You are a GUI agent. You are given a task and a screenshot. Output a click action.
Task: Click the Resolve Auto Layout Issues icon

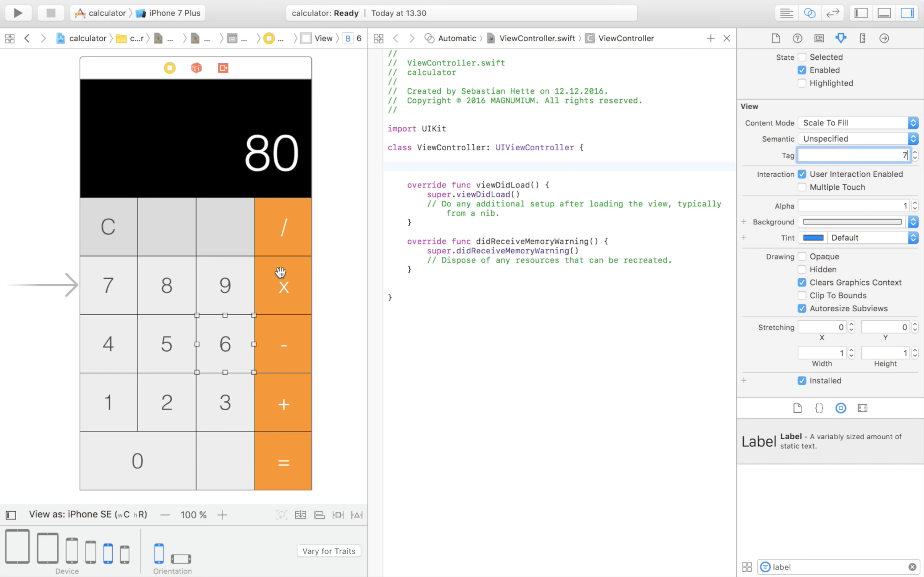pyautogui.click(x=357, y=515)
